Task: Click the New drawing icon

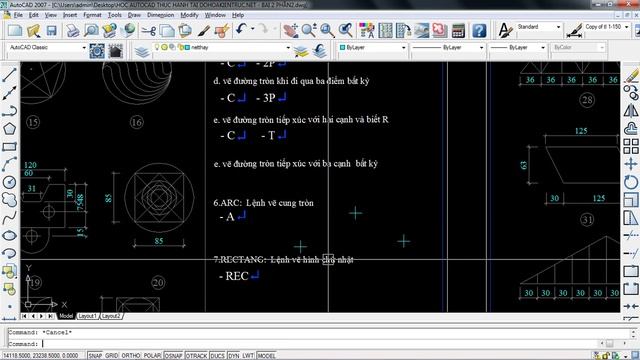Action: 15,31
